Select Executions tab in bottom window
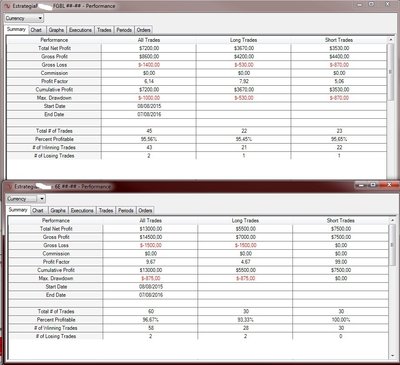Image resolution: width=400 pixels, height=365 pixels. [x=82, y=210]
